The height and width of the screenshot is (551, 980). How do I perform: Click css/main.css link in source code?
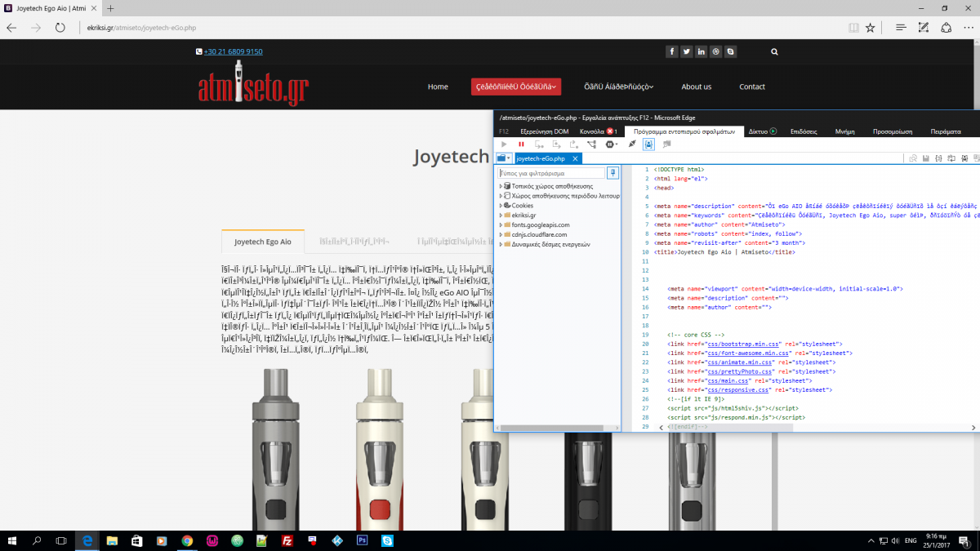728,380
